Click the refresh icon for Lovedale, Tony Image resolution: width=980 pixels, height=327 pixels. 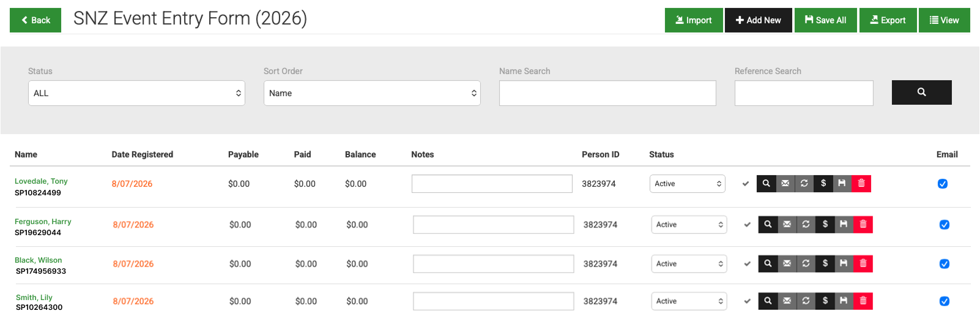tap(804, 184)
